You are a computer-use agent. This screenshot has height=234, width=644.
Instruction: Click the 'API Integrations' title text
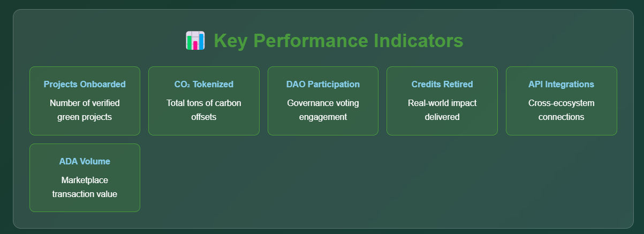pyautogui.click(x=561, y=84)
